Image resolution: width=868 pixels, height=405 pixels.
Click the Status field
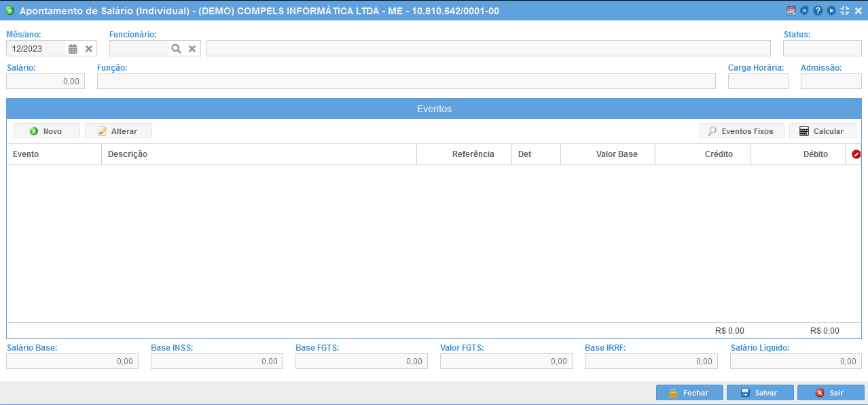click(822, 48)
